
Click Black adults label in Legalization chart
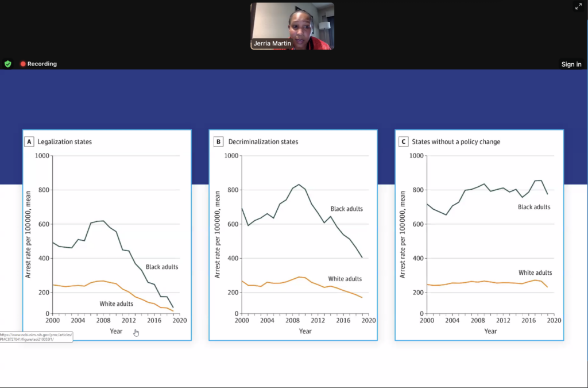pyautogui.click(x=161, y=267)
